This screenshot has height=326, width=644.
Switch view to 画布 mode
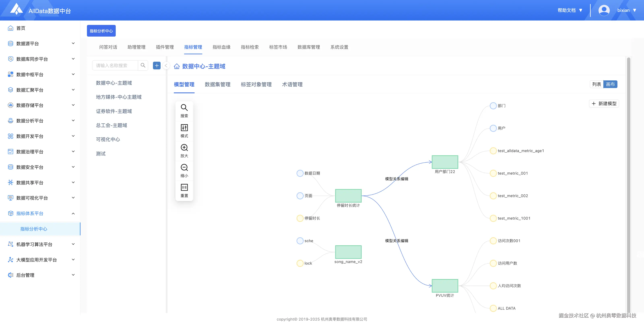pyautogui.click(x=610, y=84)
